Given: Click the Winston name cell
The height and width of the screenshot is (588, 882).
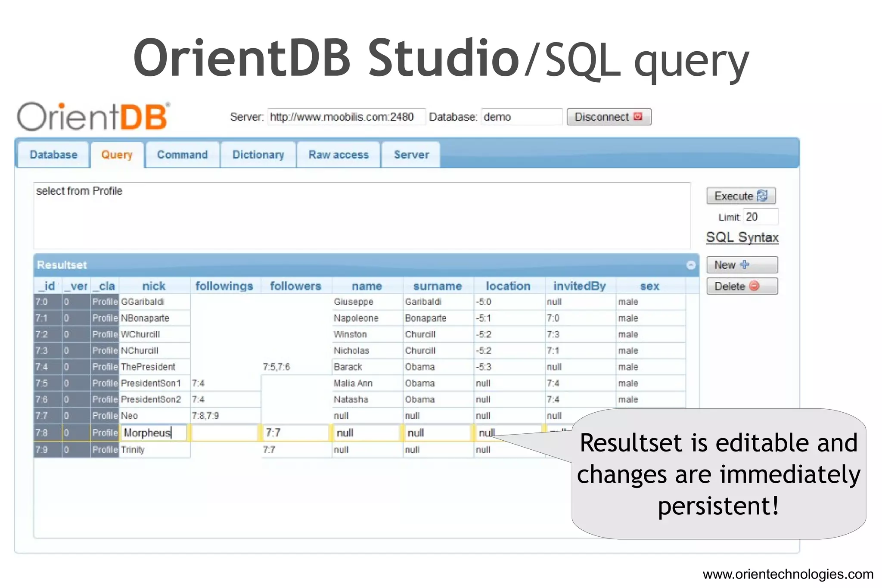Looking at the screenshot, I should click(x=367, y=334).
